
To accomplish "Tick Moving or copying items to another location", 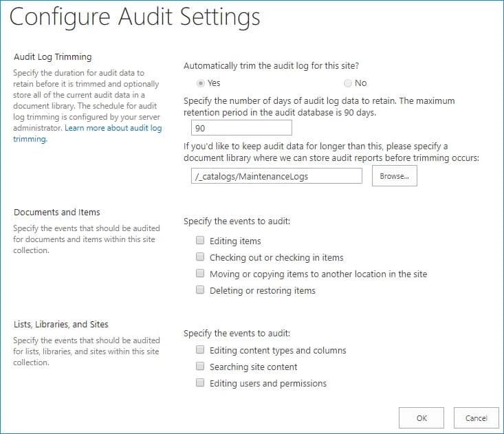I will click(x=200, y=274).
